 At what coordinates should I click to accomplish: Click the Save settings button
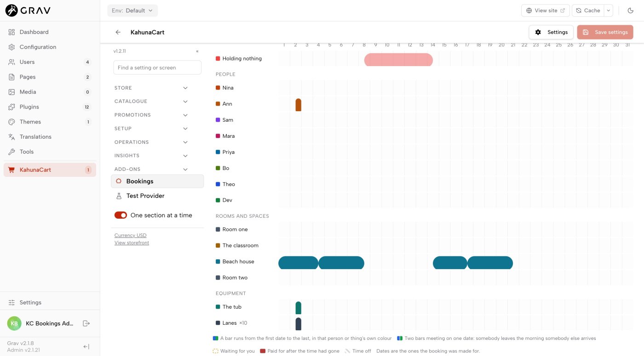605,32
